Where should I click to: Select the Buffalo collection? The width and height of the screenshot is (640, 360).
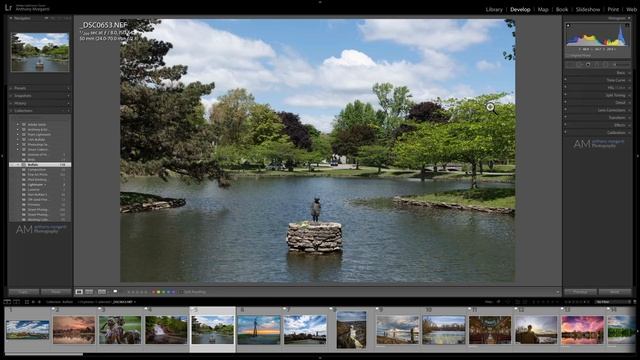(x=40, y=164)
